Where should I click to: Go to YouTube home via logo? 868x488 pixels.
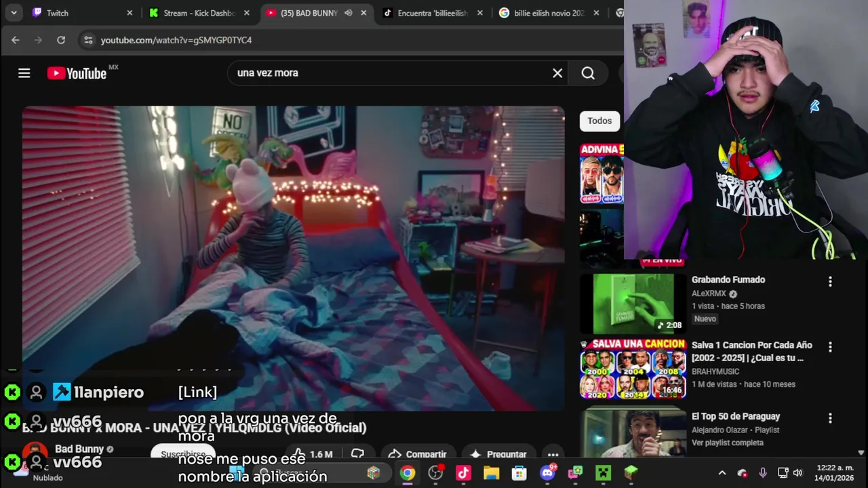click(77, 73)
